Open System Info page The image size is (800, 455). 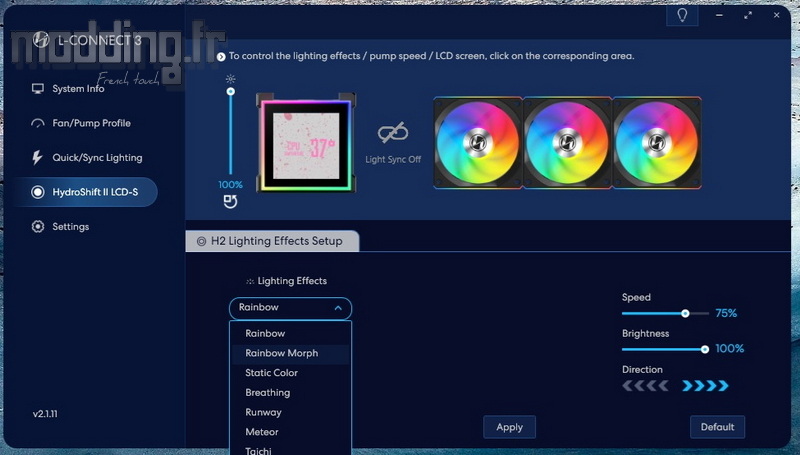pyautogui.click(x=77, y=89)
